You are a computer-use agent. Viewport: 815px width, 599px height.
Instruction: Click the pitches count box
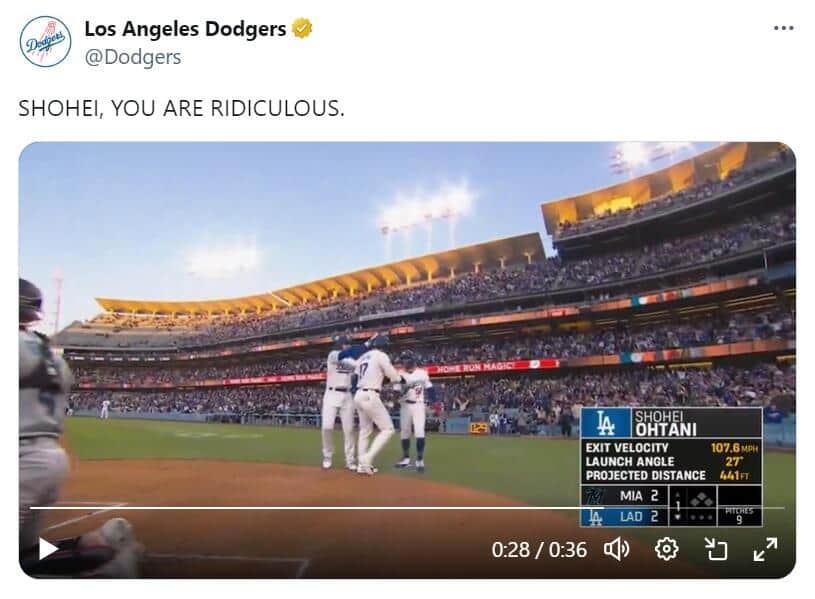(739, 515)
